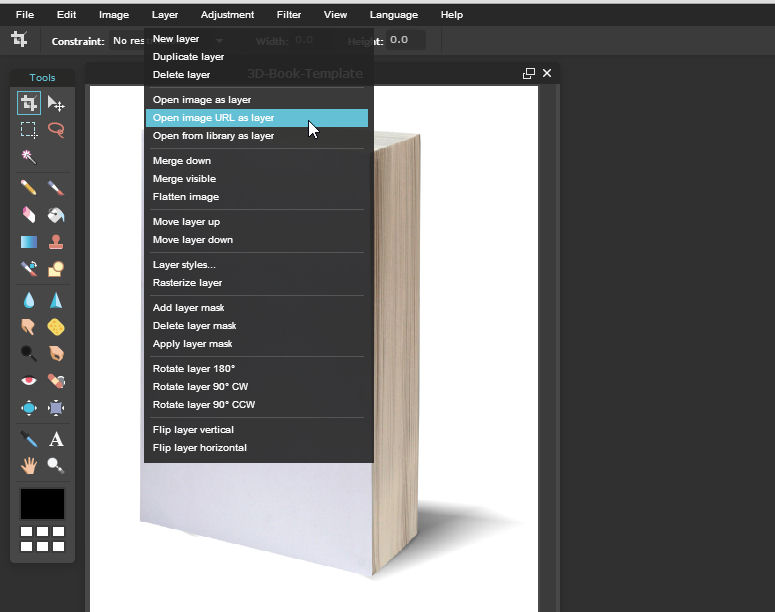Select the Crop tool in Tools panel
This screenshot has height=612, width=775.
tap(29, 103)
